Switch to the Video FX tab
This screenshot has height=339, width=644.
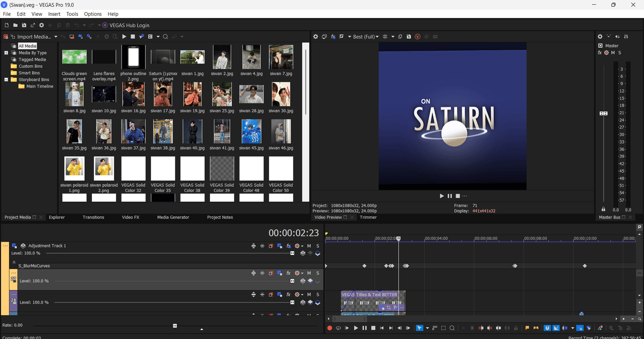coord(131,218)
